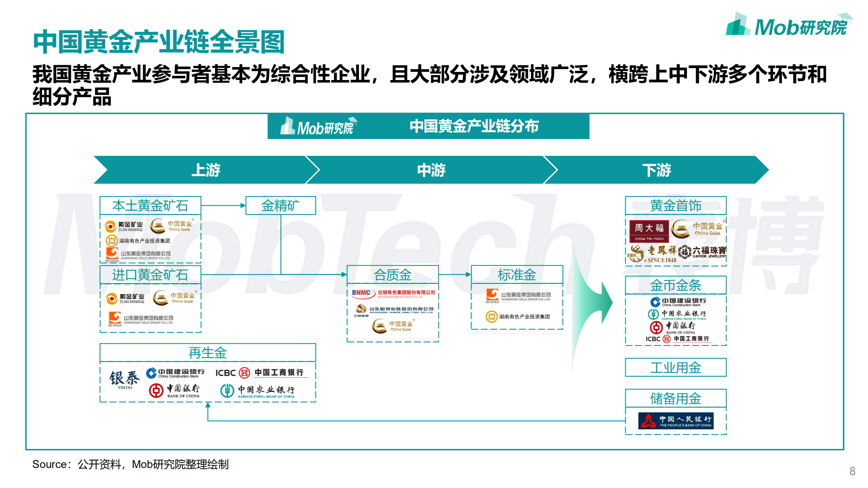Click Shandong Gold logo under 本土黄金矿石
Viewport: 868px width, 488px height.
click(138, 255)
